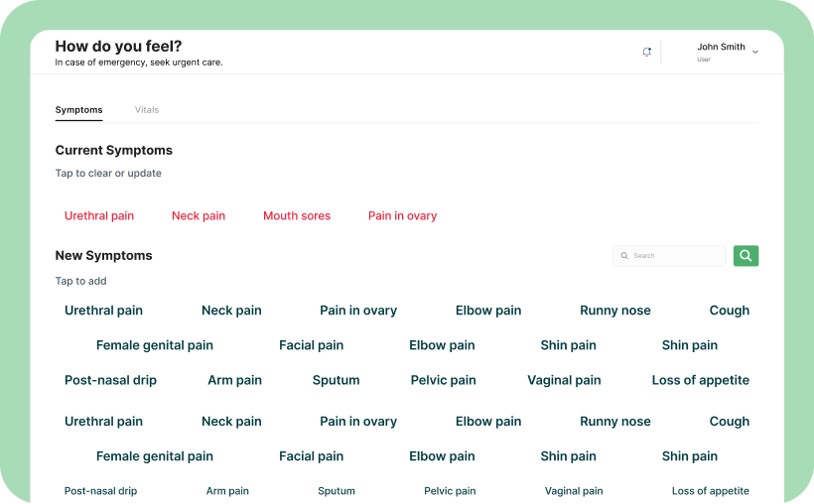This screenshot has width=814, height=504.
Task: Tap Loss of appetite in third row
Action: pyautogui.click(x=701, y=380)
